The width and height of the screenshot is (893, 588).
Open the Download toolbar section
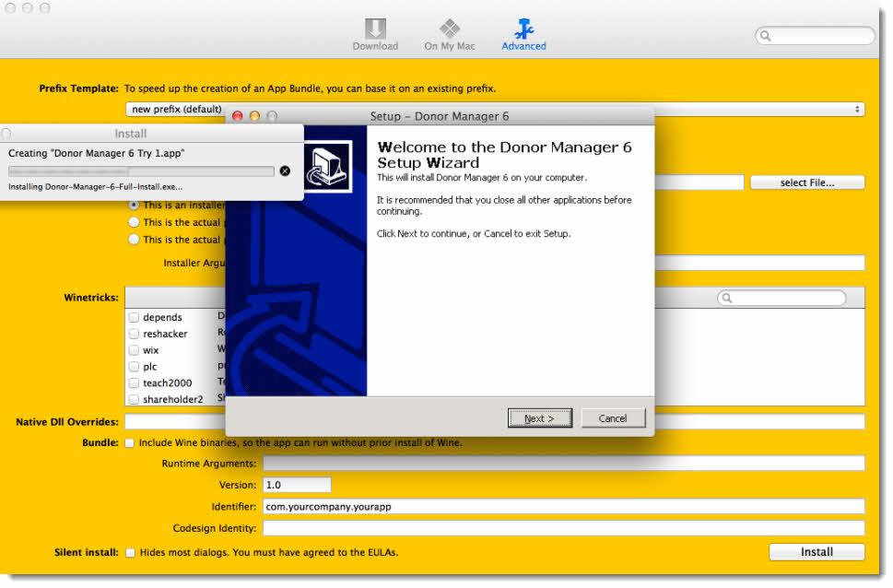(375, 35)
